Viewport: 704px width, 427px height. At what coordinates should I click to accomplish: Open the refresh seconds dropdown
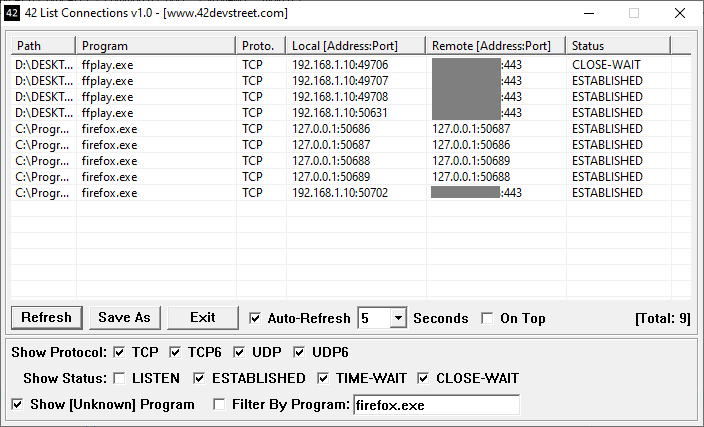398,318
